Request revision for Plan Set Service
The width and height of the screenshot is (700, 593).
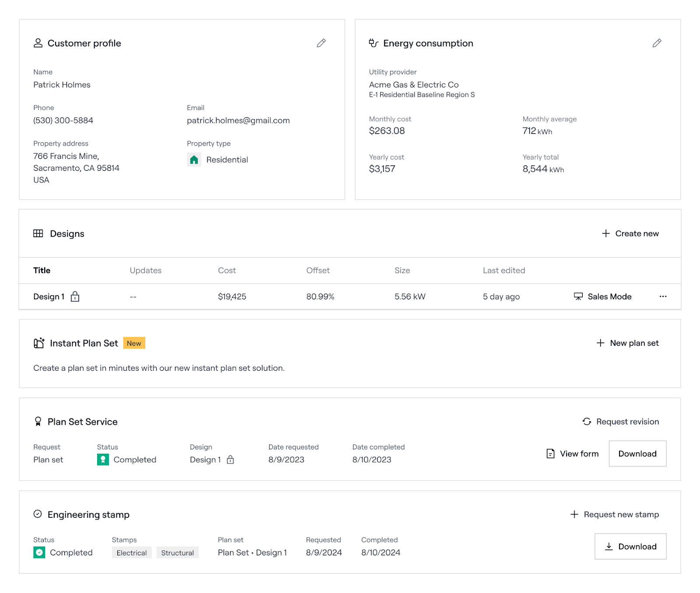point(620,421)
